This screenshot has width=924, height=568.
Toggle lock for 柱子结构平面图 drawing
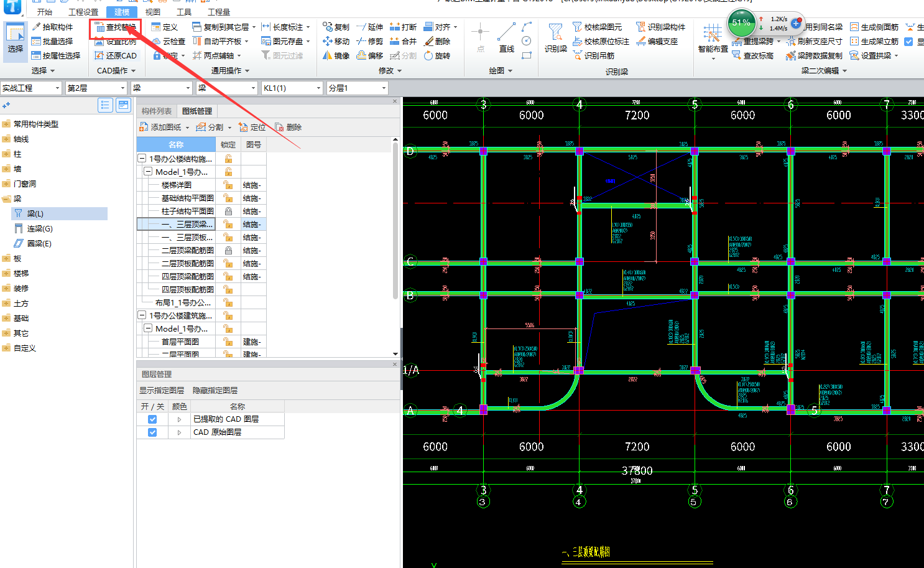click(228, 211)
